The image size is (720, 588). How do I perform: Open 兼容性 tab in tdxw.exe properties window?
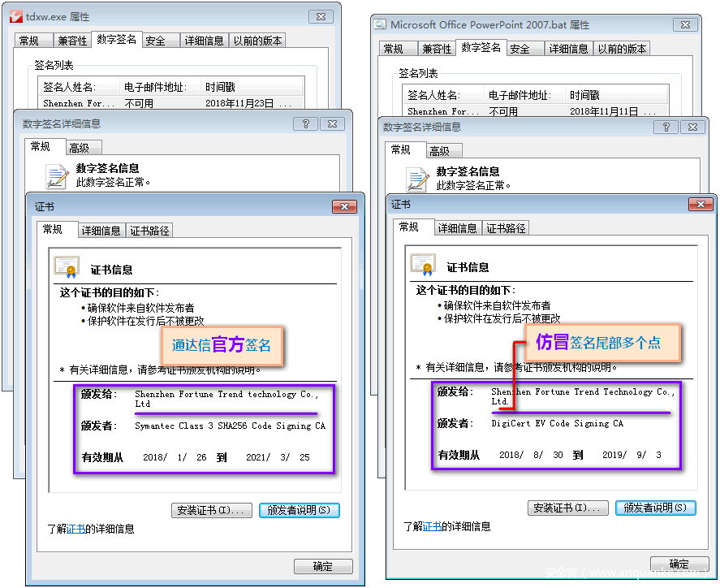tap(72, 41)
